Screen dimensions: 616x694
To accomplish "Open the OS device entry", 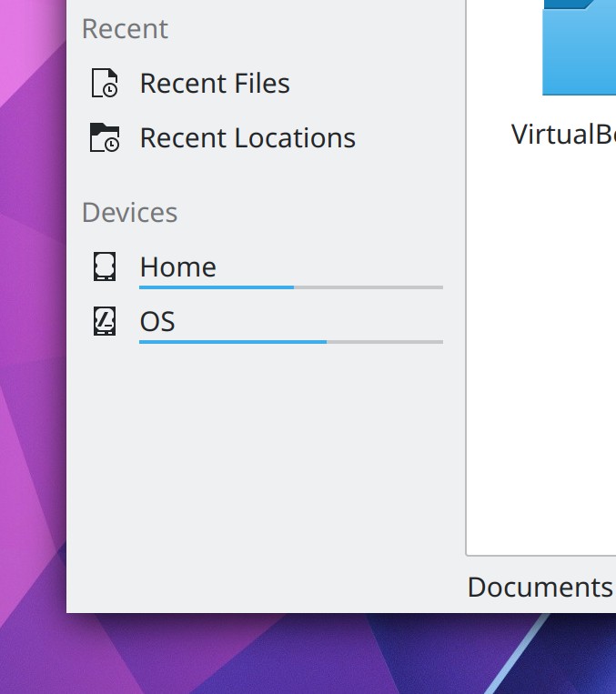I will [157, 321].
